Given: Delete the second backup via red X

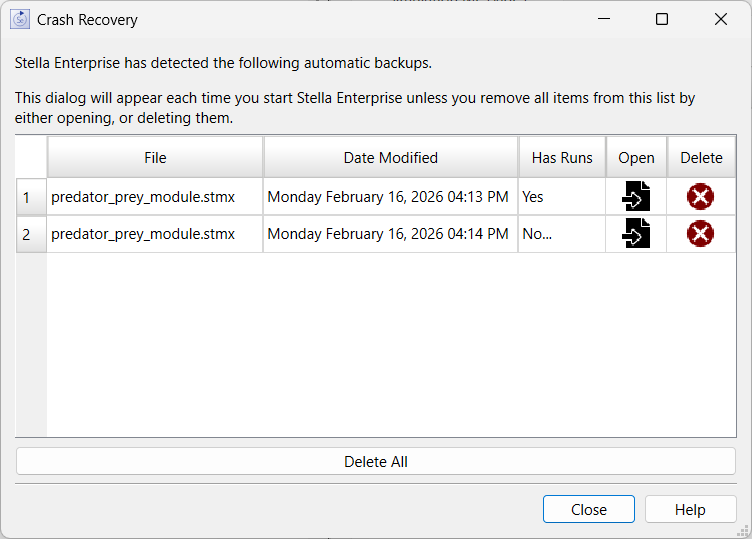Looking at the screenshot, I should (700, 234).
